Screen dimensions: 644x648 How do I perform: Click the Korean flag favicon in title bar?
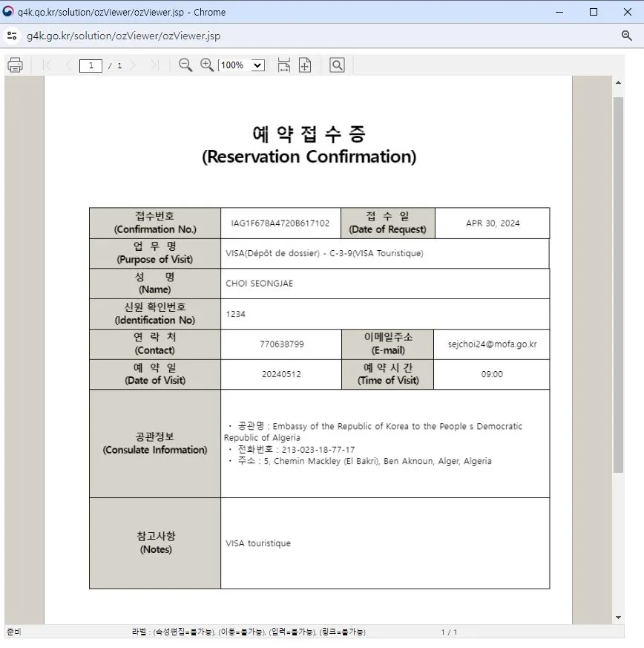8,12
